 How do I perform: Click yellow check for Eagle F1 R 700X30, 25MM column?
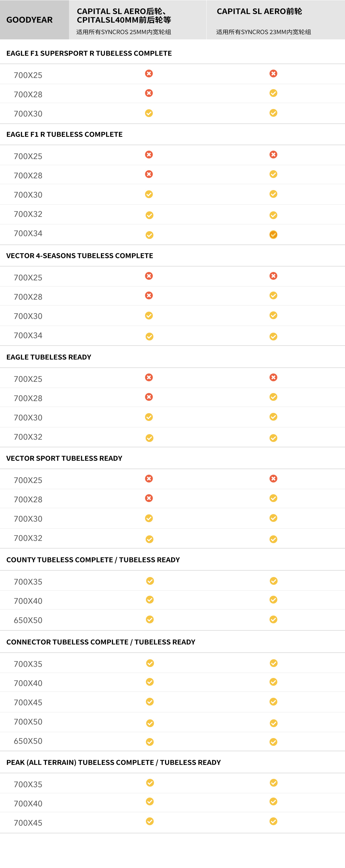tap(149, 194)
